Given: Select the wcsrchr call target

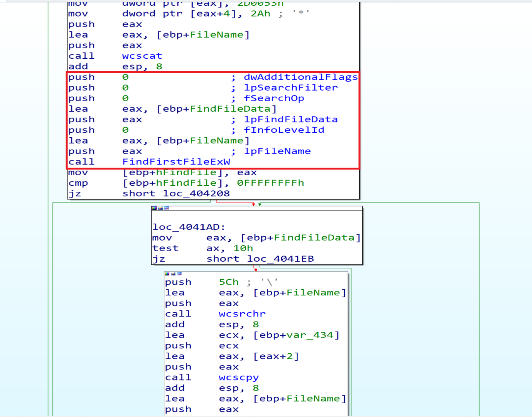Looking at the screenshot, I should point(242,314).
